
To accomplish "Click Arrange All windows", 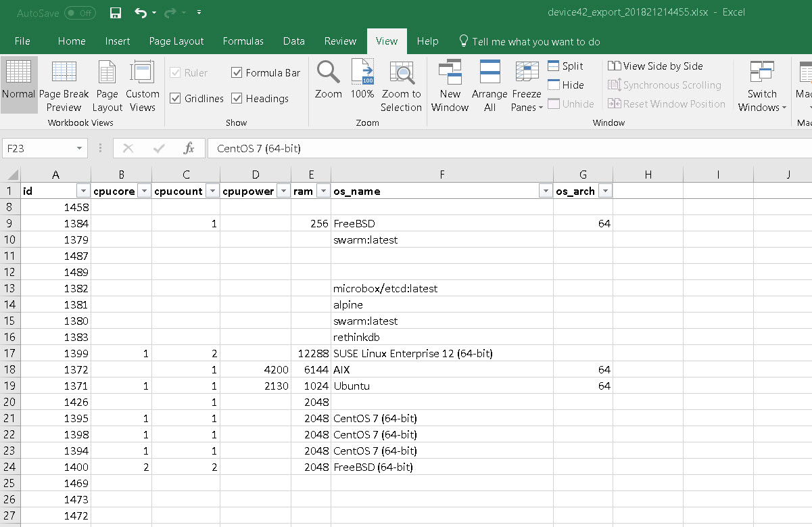I will pyautogui.click(x=489, y=86).
